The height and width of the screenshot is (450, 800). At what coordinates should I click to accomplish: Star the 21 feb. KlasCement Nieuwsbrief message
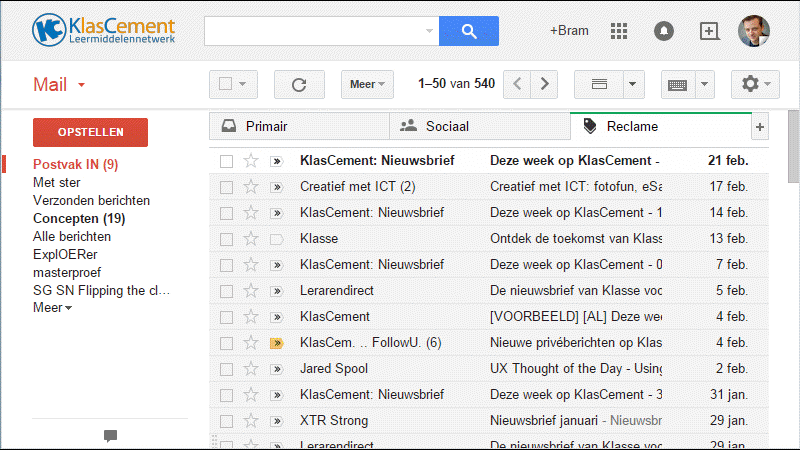[x=251, y=161]
